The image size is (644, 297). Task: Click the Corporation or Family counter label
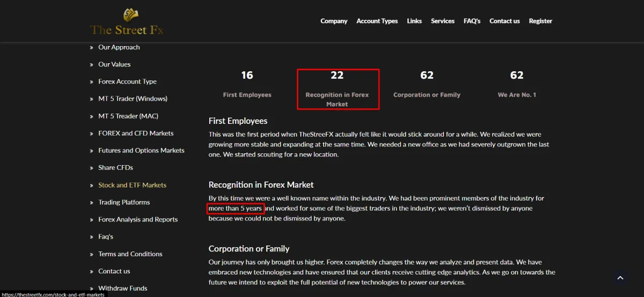coord(427,94)
